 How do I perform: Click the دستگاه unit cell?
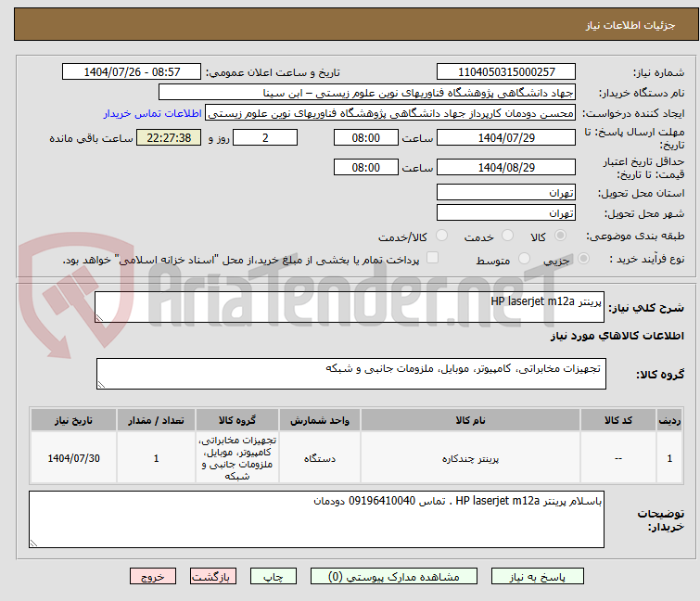(320, 458)
